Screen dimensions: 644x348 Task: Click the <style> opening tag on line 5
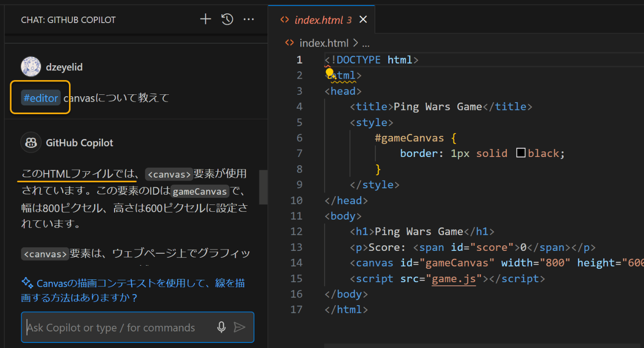point(372,122)
